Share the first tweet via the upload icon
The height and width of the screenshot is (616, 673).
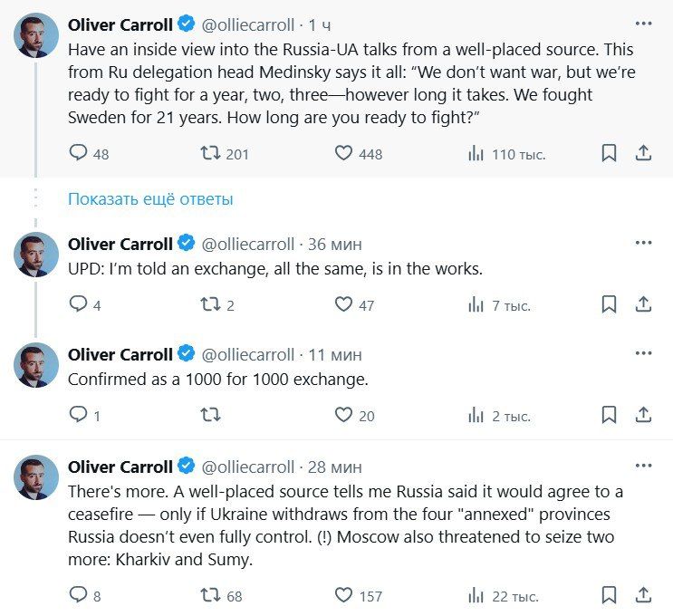point(643,154)
